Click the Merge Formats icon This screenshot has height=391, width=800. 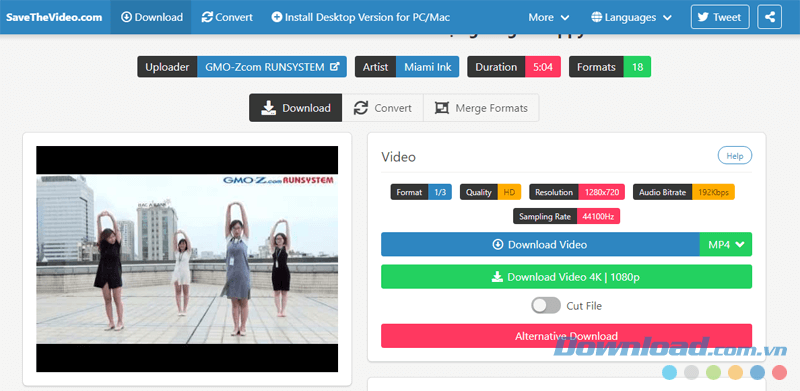pos(441,108)
